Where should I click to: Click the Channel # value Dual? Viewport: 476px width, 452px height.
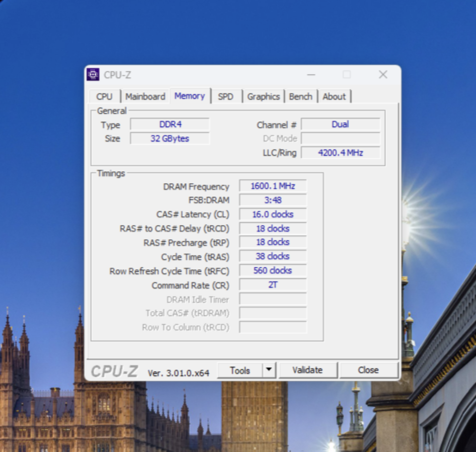pos(341,124)
